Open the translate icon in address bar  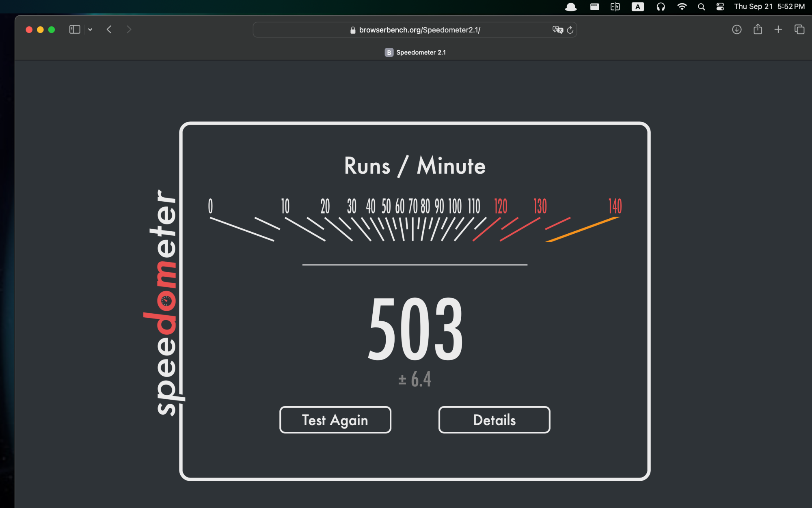point(558,30)
